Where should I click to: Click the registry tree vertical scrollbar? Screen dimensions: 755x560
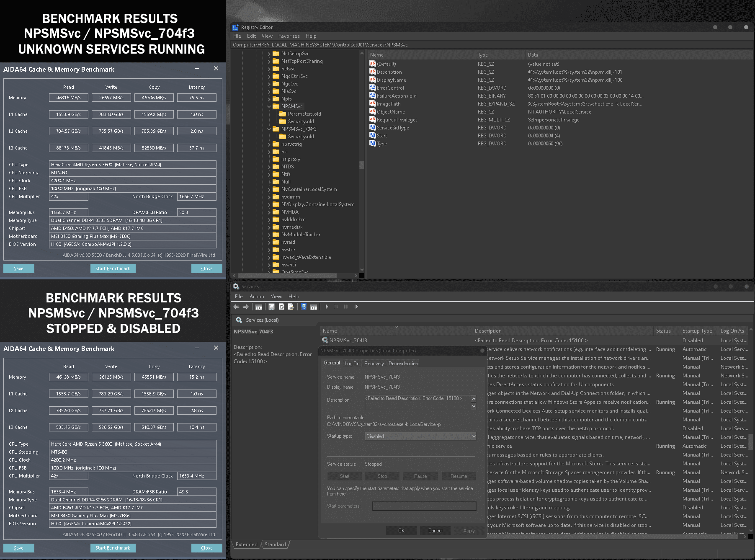[x=362, y=165]
